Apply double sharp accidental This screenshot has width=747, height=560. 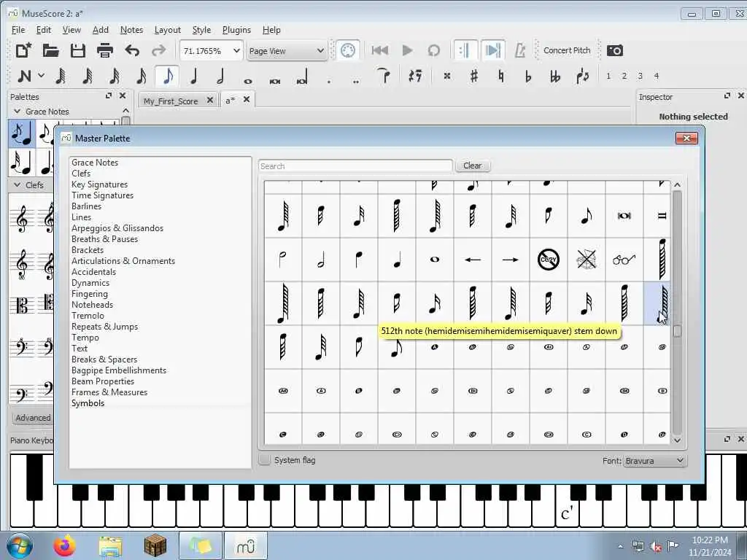click(x=447, y=76)
